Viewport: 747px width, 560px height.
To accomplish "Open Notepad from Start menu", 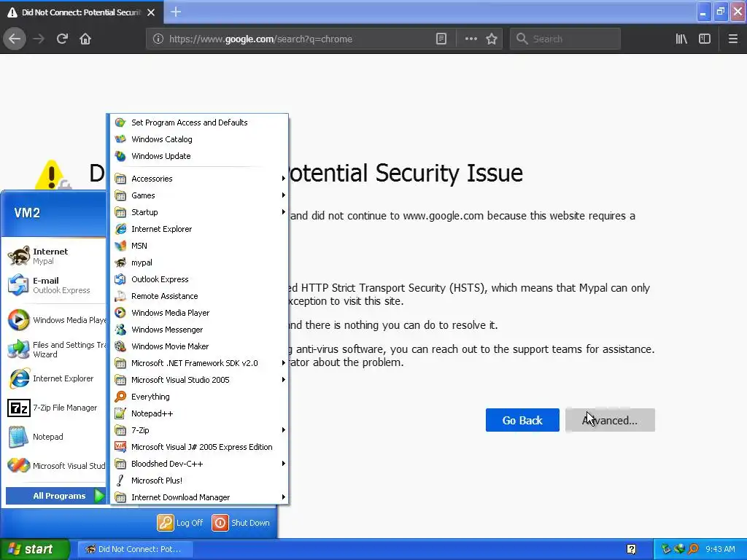I will (55, 437).
